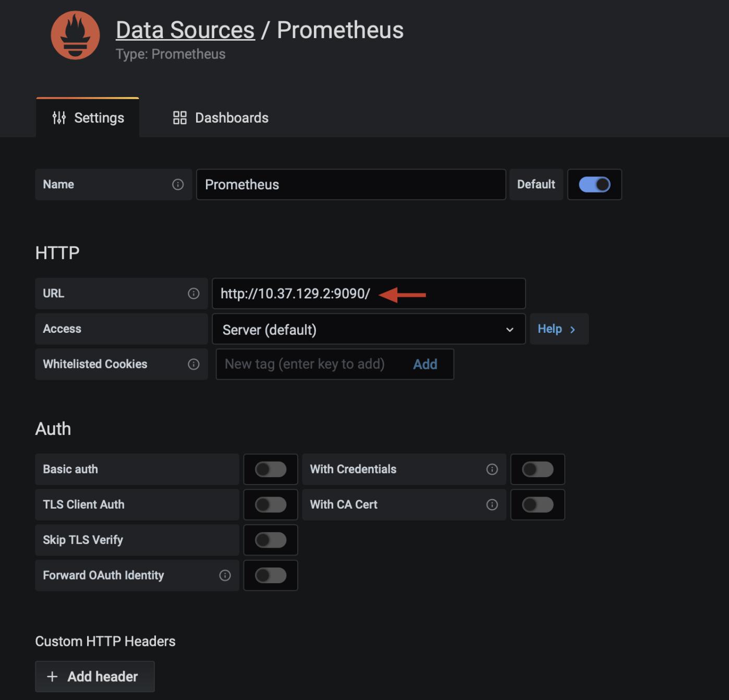Click the info icon beside URL

pos(193,294)
